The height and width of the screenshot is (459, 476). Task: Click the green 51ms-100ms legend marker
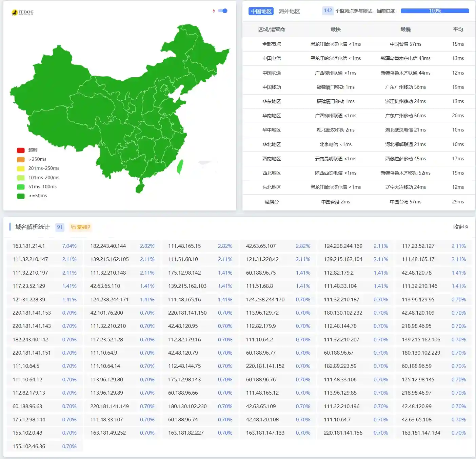pos(20,186)
